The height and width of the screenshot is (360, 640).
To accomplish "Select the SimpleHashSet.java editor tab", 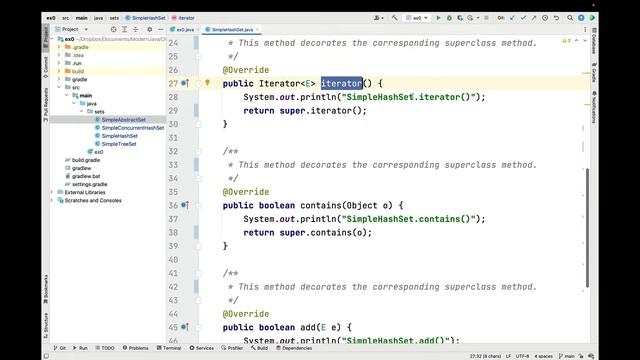I will 231,29.
